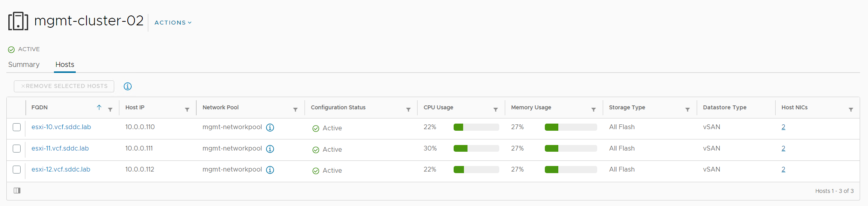Show network pool info for esxi-10
868x206 pixels.
[x=270, y=128]
